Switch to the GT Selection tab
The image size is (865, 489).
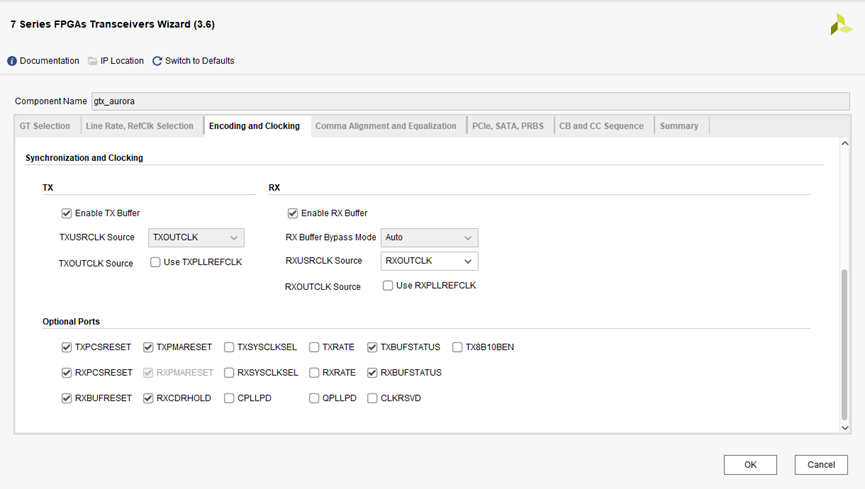pos(45,126)
